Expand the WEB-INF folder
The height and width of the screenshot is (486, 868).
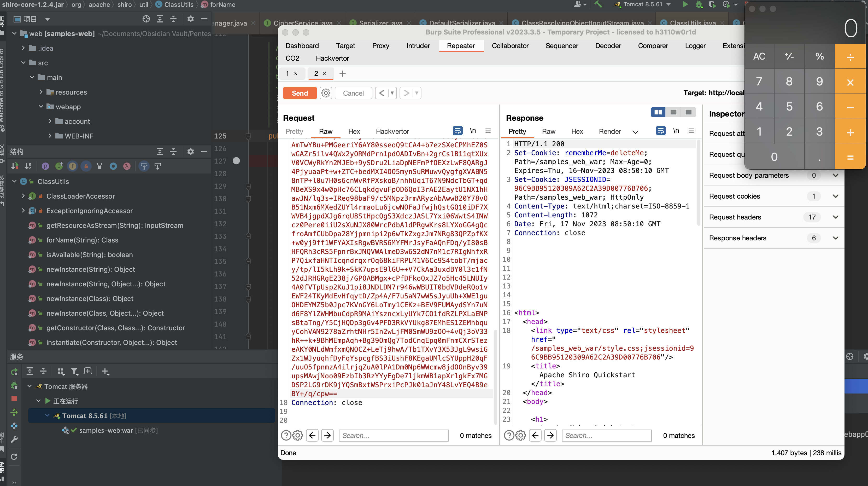pos(50,136)
